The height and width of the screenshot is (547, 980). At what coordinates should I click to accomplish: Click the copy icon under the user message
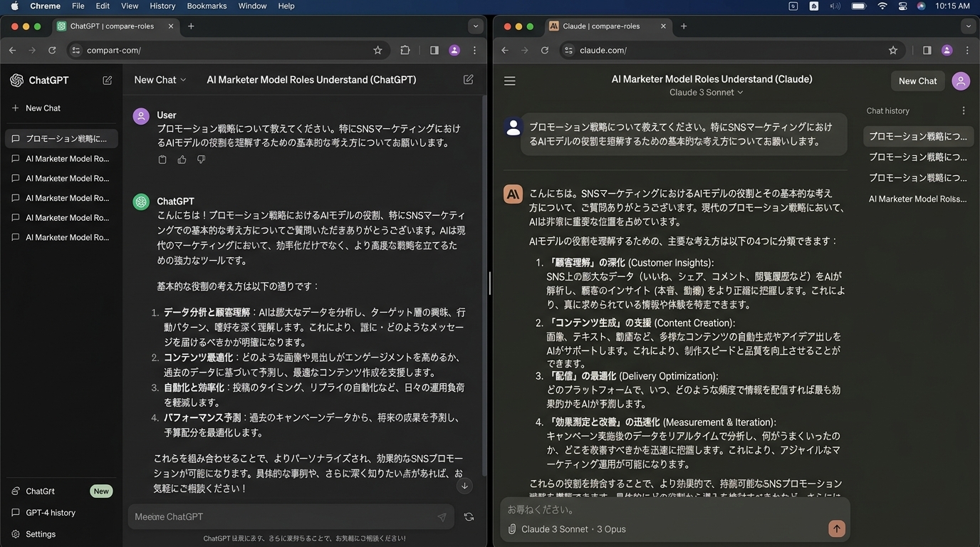click(x=162, y=160)
